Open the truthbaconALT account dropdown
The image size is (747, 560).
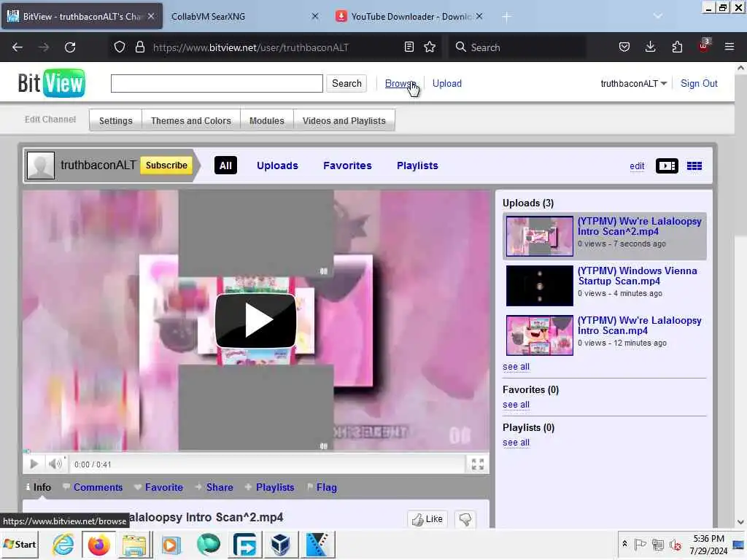pos(634,84)
